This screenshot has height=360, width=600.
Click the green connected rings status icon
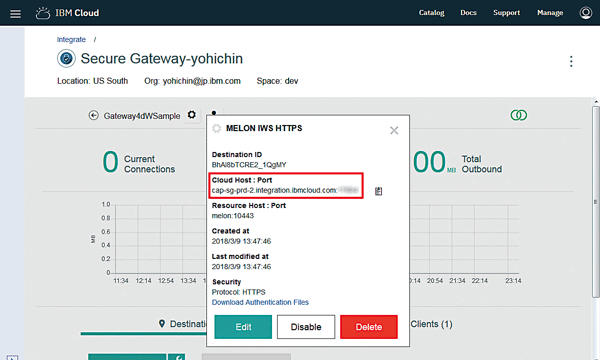[518, 115]
